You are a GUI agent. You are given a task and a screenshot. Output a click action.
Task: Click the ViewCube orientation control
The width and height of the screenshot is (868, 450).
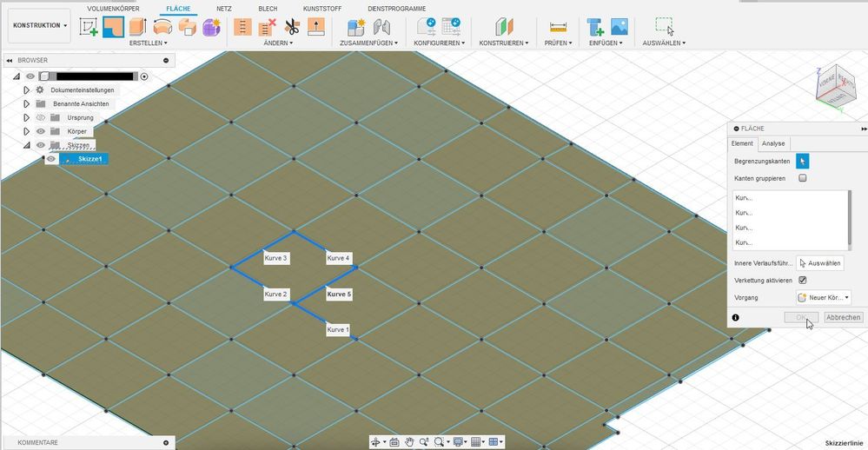coord(836,88)
